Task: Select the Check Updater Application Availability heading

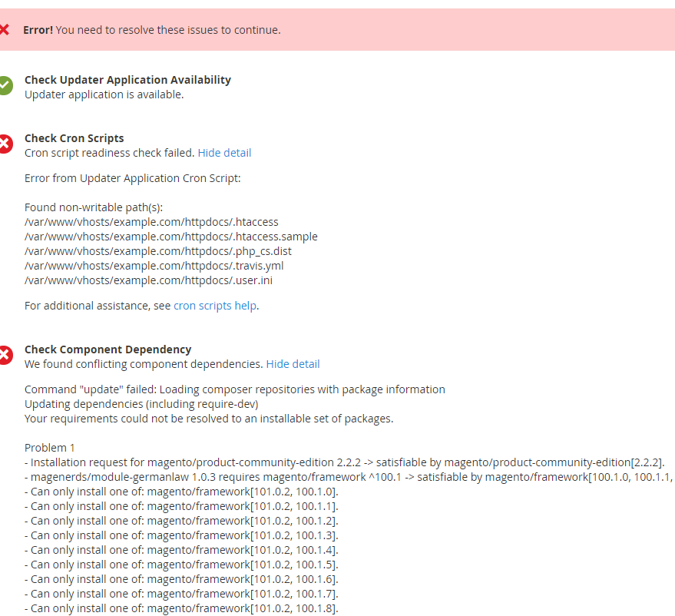Action: [x=127, y=80]
